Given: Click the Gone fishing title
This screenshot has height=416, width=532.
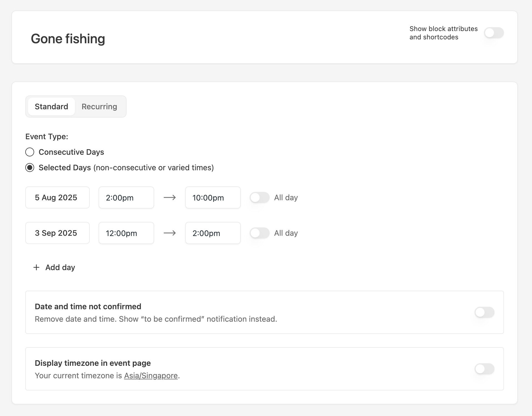Looking at the screenshot, I should coord(68,39).
